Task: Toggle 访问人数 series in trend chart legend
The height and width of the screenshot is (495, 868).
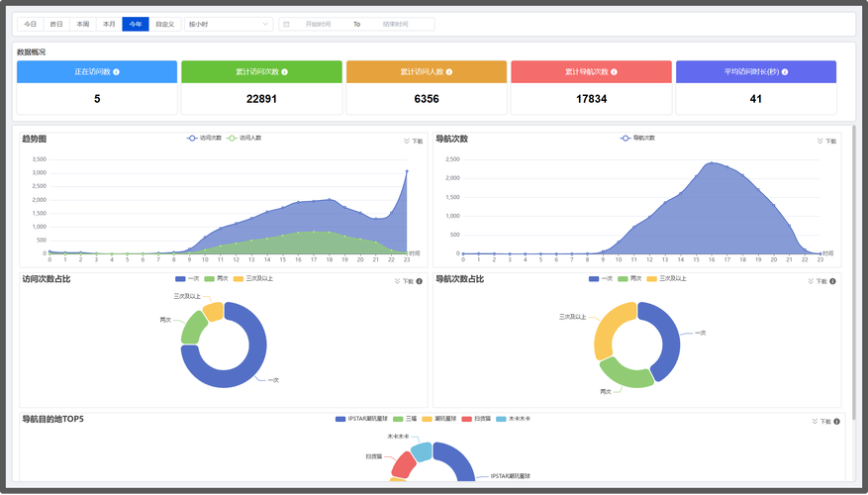Action: [243, 138]
